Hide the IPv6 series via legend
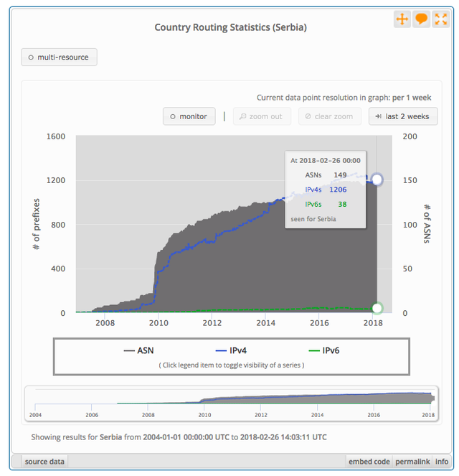The image size is (459, 476). tap(324, 350)
